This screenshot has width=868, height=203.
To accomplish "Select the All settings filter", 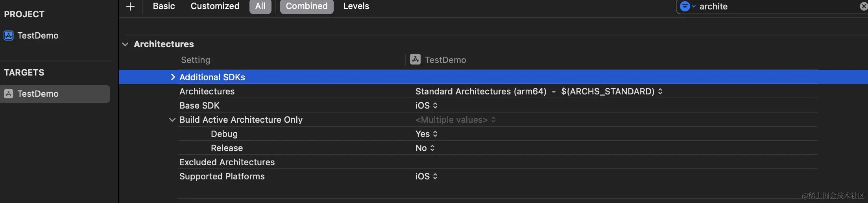I will coord(260,6).
